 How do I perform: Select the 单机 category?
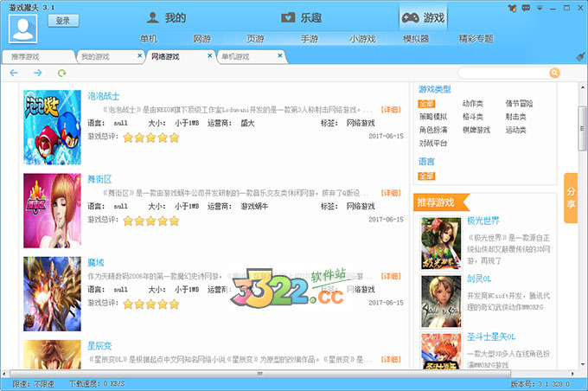point(149,39)
